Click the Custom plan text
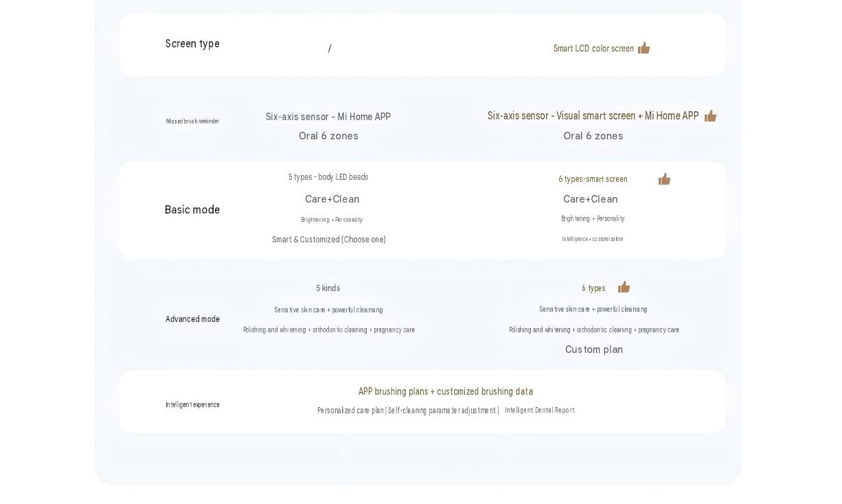This screenshot has width=842, height=504. point(594,350)
